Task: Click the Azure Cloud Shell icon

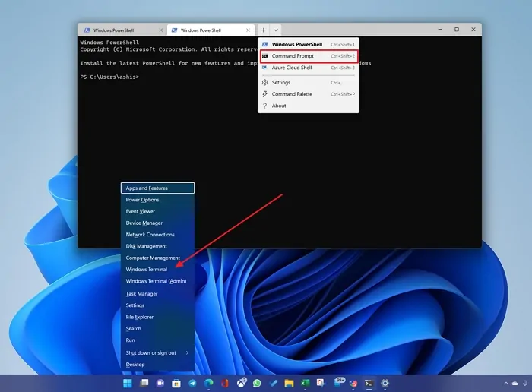Action: pyautogui.click(x=265, y=68)
